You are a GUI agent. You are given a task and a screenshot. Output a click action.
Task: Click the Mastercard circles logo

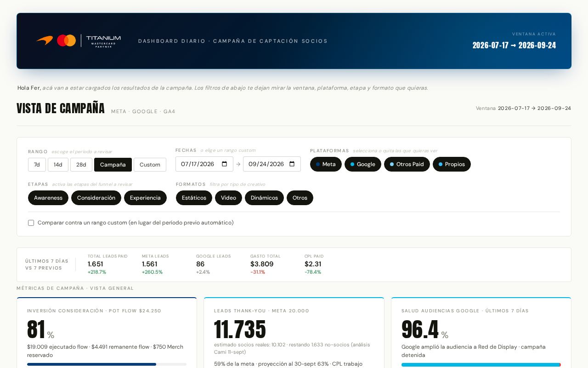[66, 40]
